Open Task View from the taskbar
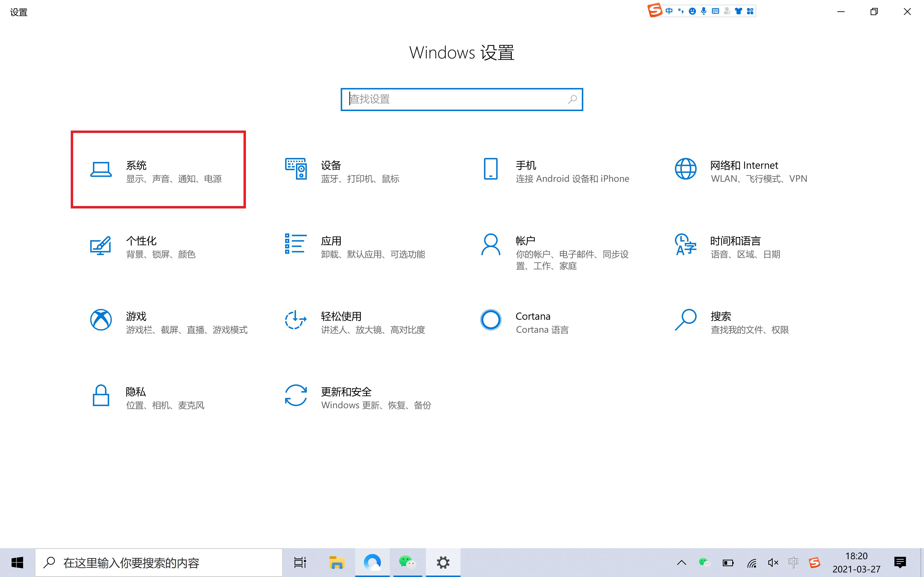Viewport: 924px width, 577px height. pyautogui.click(x=300, y=562)
